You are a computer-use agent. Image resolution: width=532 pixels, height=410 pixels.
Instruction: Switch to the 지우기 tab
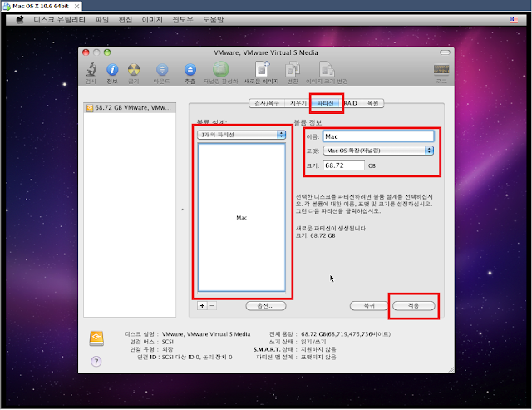click(298, 103)
